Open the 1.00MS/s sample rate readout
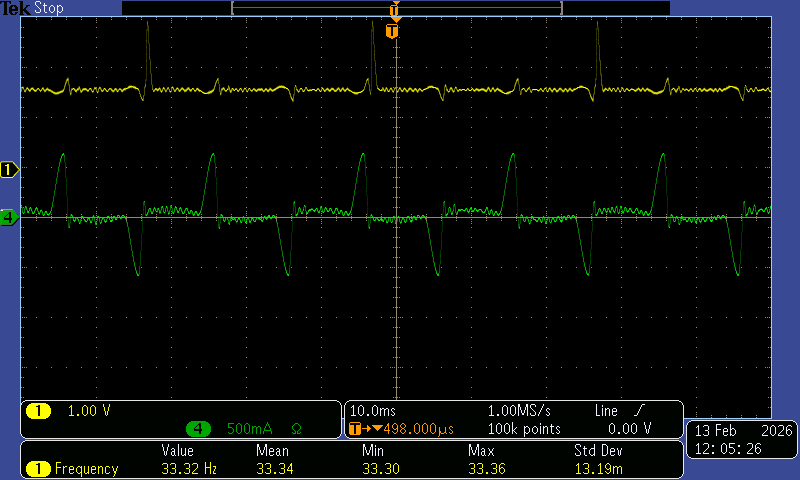Screen dimensions: 800x480 click(518, 411)
